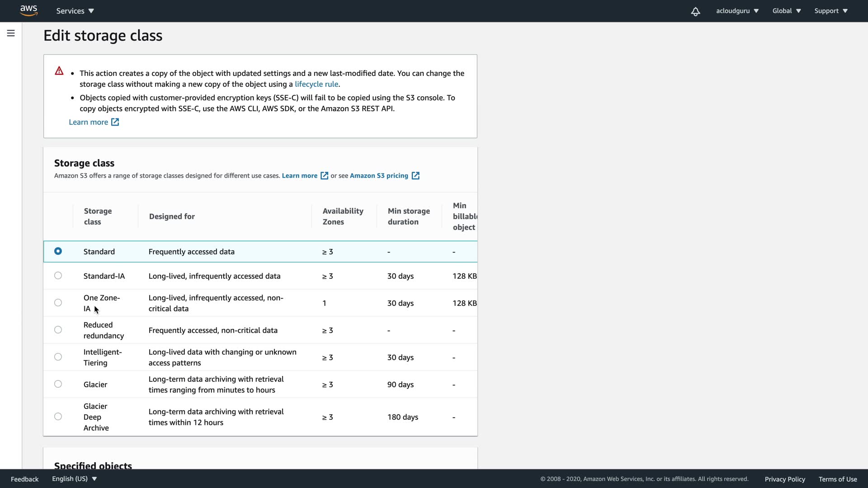Click external icon after Storage class Learn more
Image resolution: width=868 pixels, height=488 pixels.
point(324,176)
